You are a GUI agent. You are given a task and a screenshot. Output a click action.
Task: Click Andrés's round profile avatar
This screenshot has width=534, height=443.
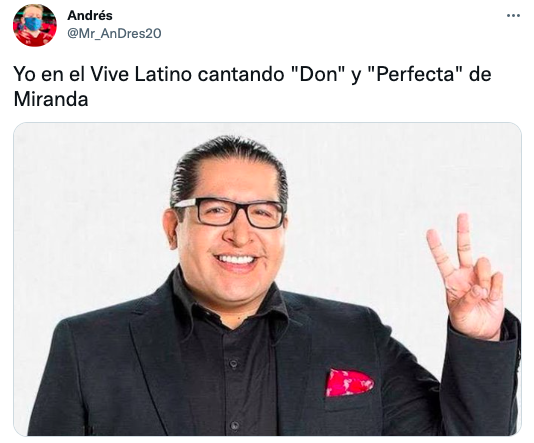coord(35,25)
